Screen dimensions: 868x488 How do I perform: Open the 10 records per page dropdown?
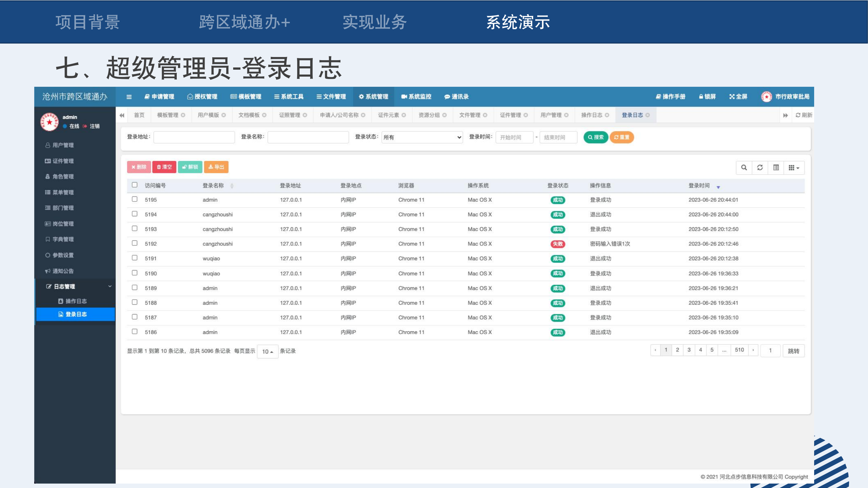[x=268, y=351]
